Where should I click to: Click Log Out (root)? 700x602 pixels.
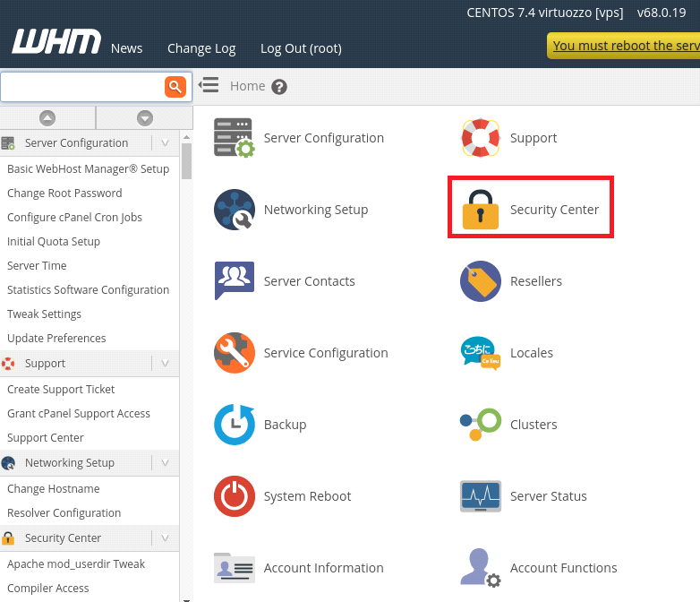301,48
